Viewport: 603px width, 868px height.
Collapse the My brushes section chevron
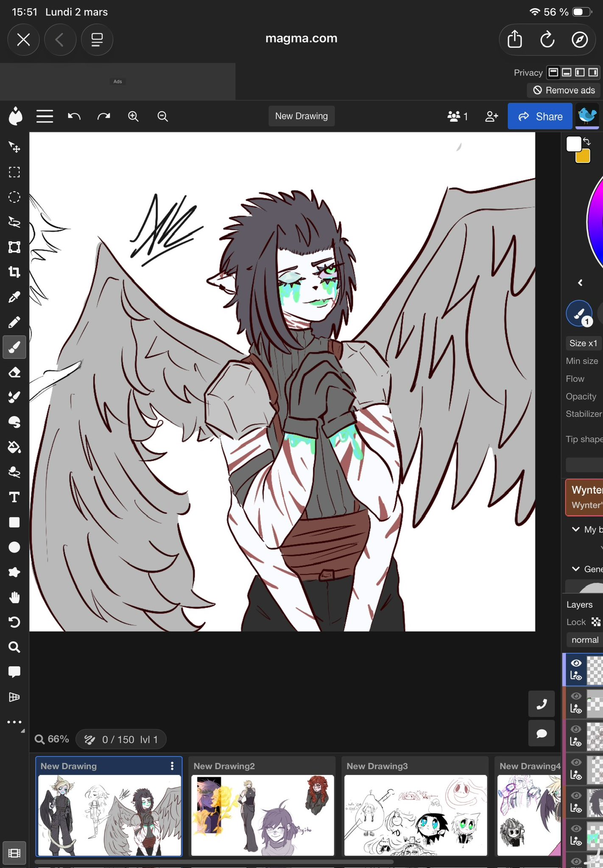(x=575, y=529)
